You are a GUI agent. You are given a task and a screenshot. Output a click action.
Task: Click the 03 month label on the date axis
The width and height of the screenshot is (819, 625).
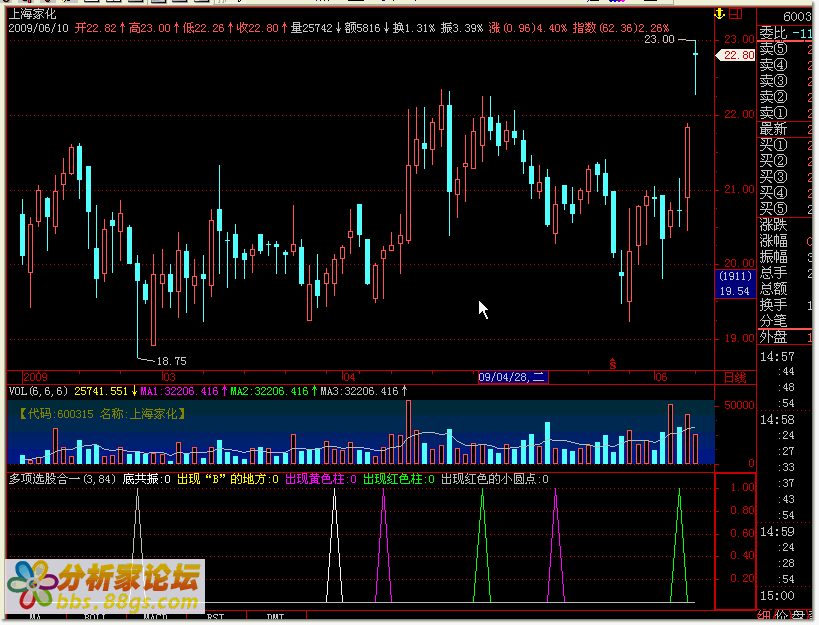(169, 377)
